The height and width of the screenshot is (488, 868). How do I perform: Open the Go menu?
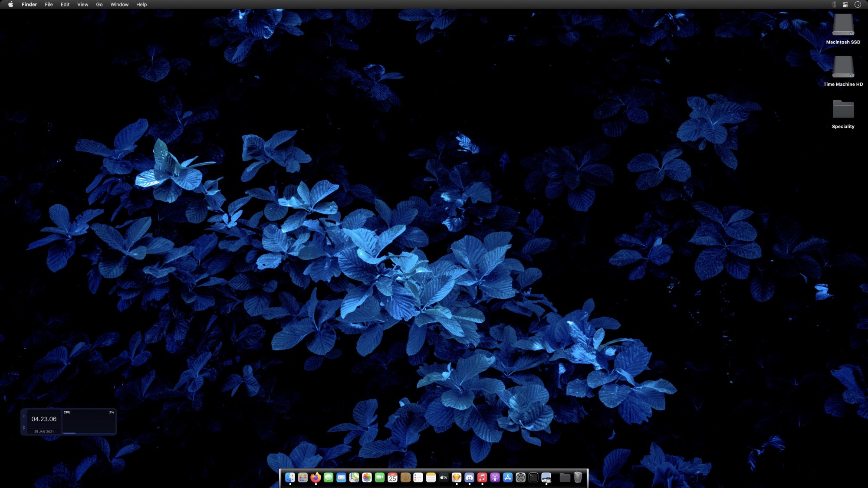(x=99, y=5)
